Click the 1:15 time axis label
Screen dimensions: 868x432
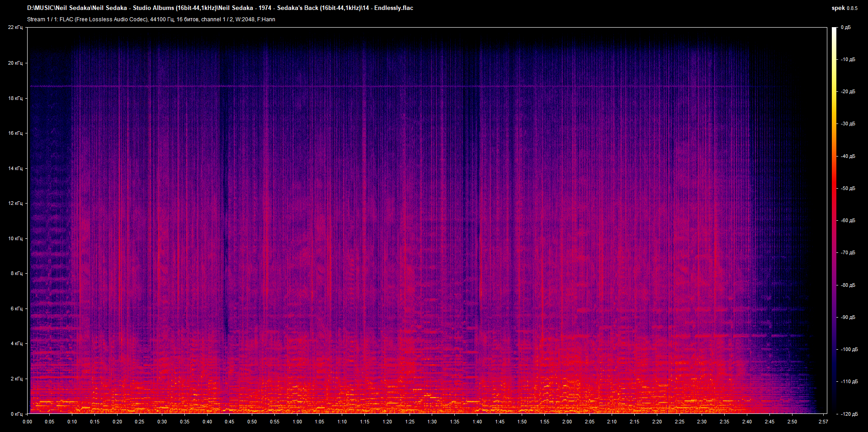click(x=364, y=422)
